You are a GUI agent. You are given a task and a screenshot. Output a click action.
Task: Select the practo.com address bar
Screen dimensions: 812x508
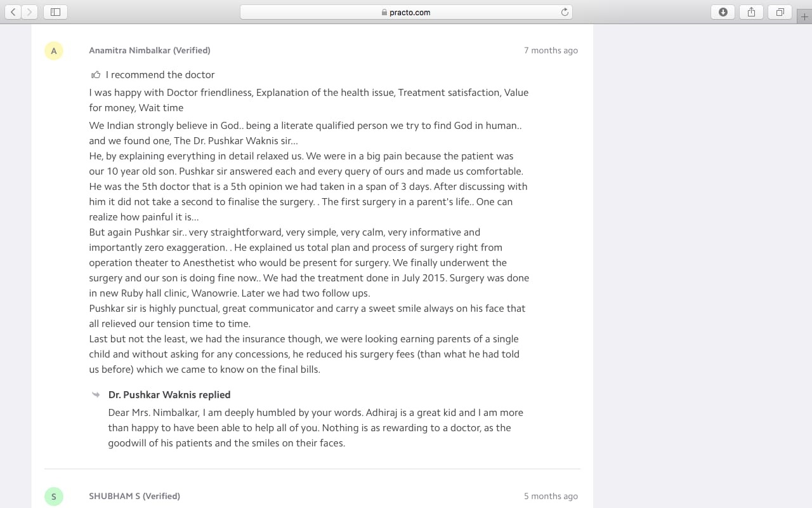coord(406,12)
